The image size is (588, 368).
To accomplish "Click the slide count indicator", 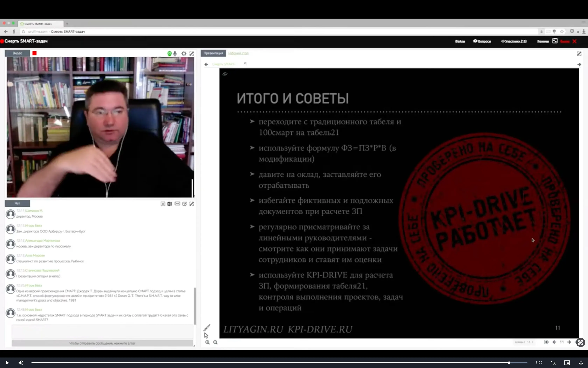I will pyautogui.click(x=524, y=342).
